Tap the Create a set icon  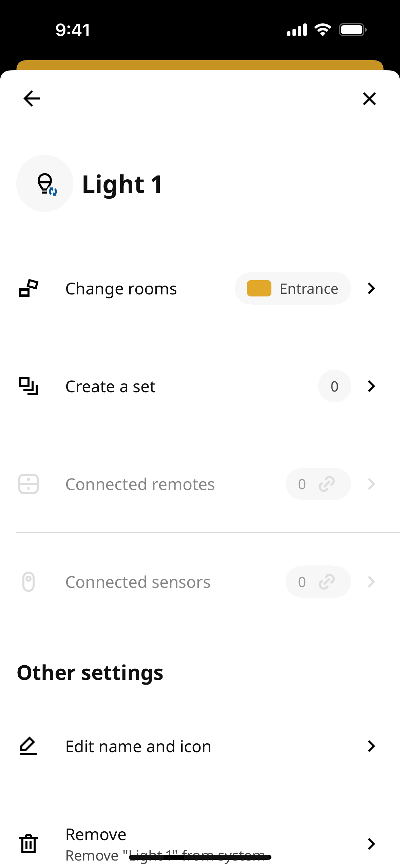28,386
